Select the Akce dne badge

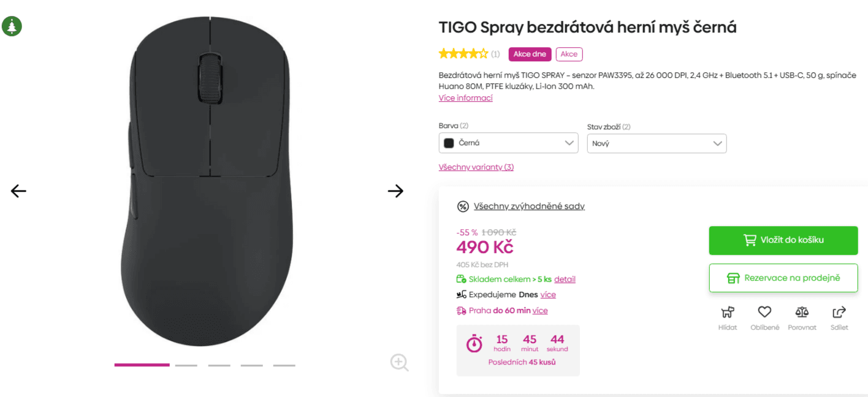point(529,54)
